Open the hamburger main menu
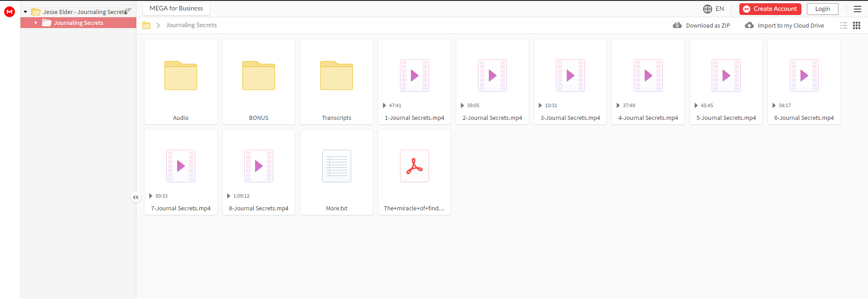This screenshot has width=868, height=299. tap(858, 9)
